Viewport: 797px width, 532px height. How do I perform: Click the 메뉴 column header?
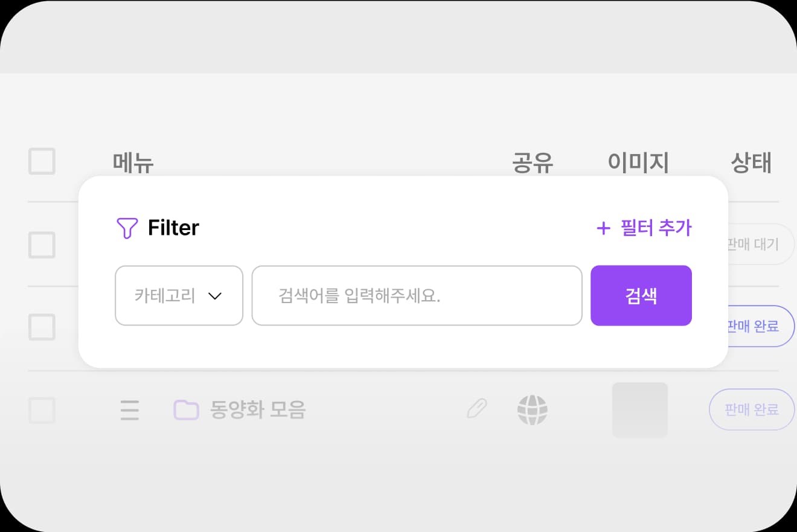[133, 162]
